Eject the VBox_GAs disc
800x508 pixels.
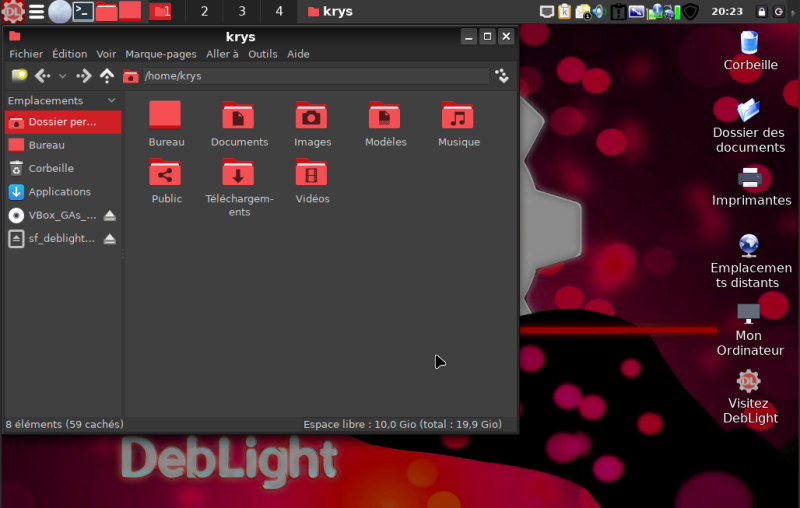pyautogui.click(x=110, y=215)
